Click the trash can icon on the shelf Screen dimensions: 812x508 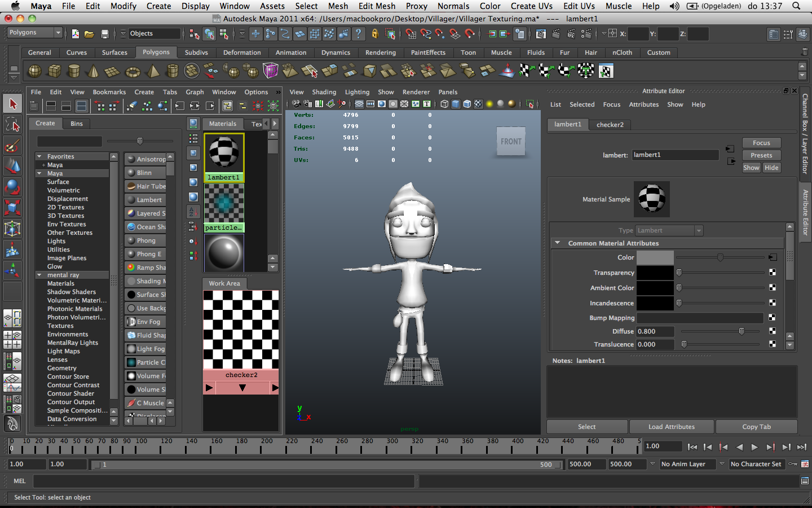(805, 52)
